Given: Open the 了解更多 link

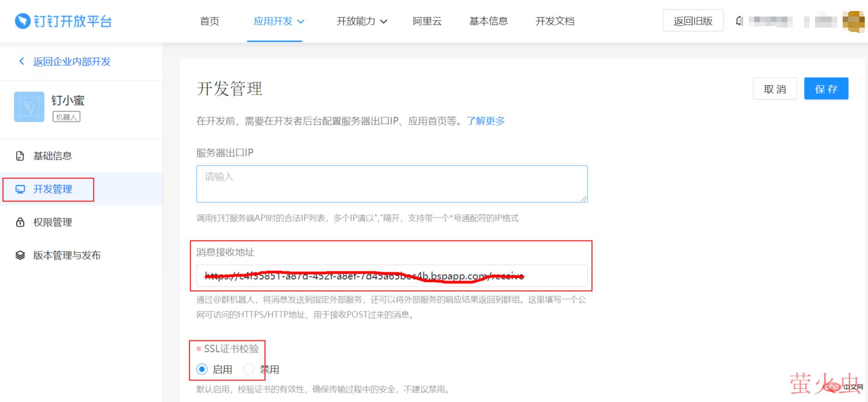Looking at the screenshot, I should click(486, 121).
